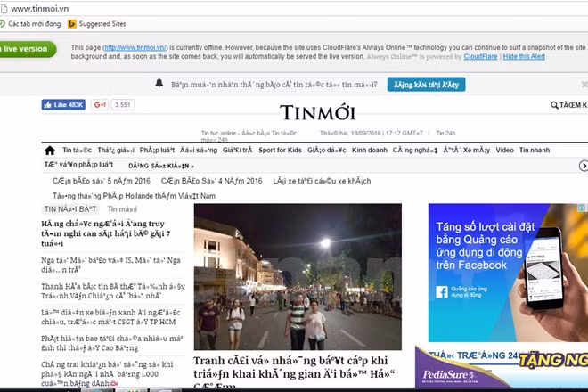Image resolution: width=588 pixels, height=392 pixels.
Task: Open the Pháp luật menu item
Action: point(157,151)
